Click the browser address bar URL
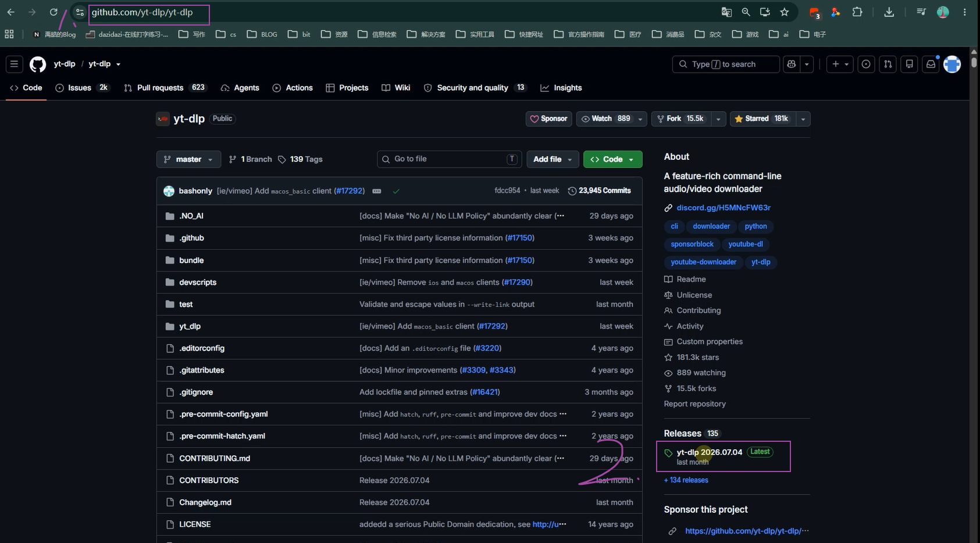 tap(142, 12)
